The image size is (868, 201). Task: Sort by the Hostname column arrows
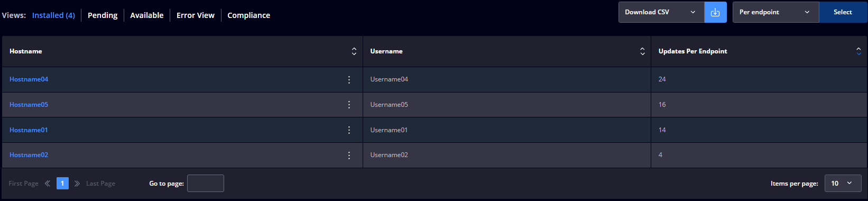354,51
